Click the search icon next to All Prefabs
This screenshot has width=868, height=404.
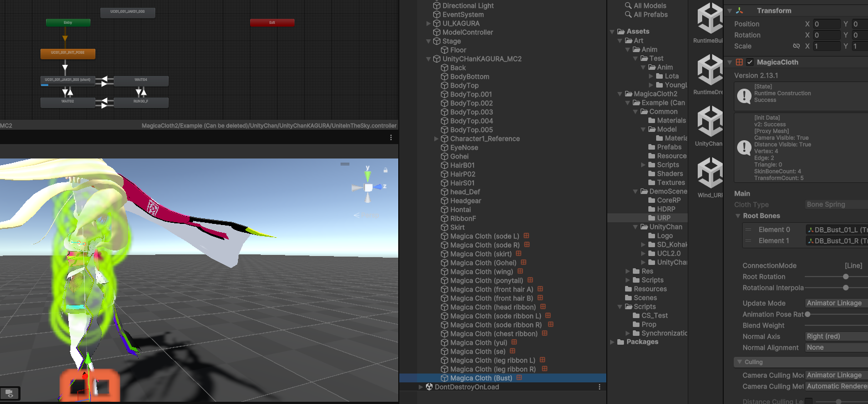(628, 14)
